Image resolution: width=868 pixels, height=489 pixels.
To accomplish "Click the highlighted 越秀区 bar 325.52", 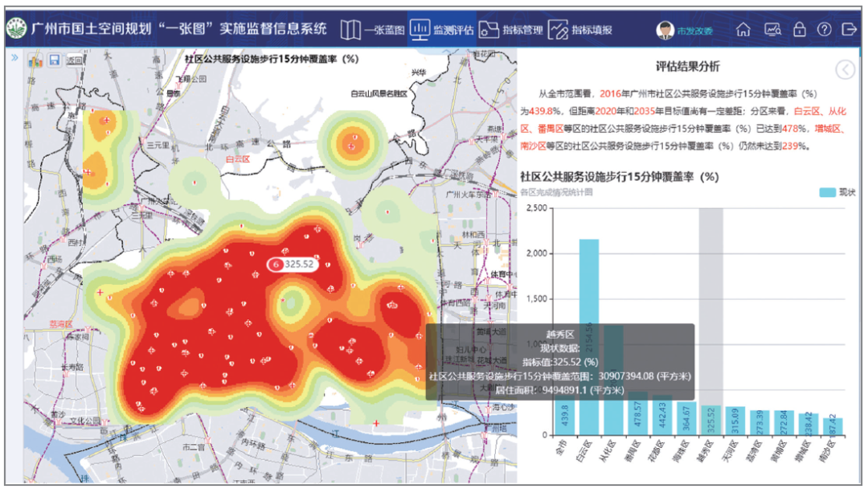I will (710, 421).
